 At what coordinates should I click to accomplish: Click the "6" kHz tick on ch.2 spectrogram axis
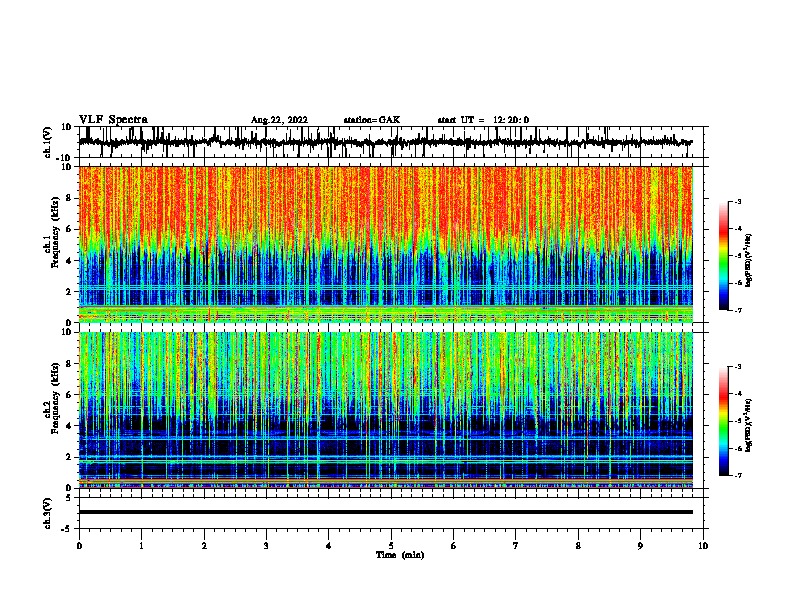(69, 395)
